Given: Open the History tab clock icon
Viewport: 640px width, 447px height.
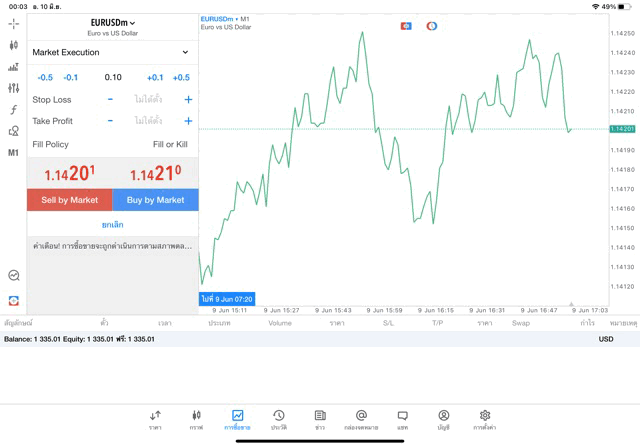Looking at the screenshot, I should (279, 419).
